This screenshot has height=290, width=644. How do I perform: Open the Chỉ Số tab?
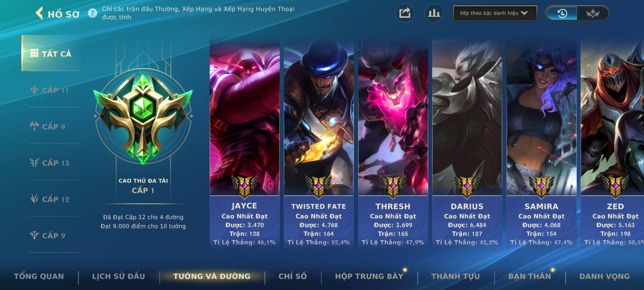(293, 276)
